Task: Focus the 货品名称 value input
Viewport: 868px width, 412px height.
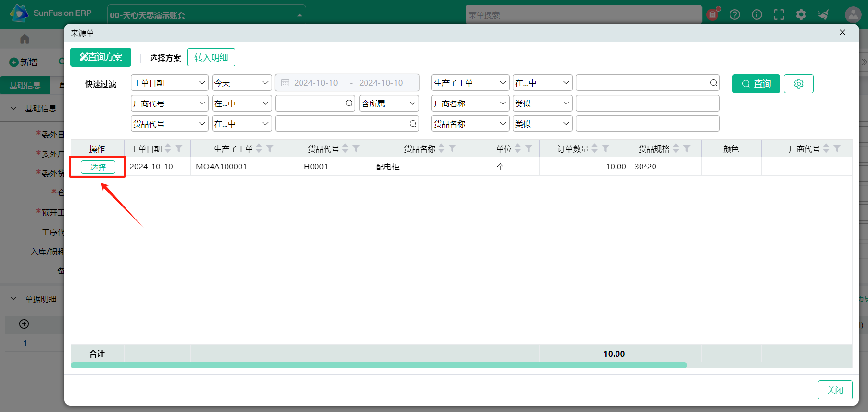Action: click(x=647, y=124)
